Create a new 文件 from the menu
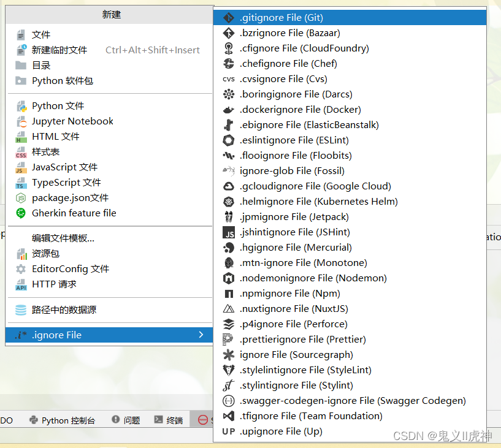 tap(109, 34)
